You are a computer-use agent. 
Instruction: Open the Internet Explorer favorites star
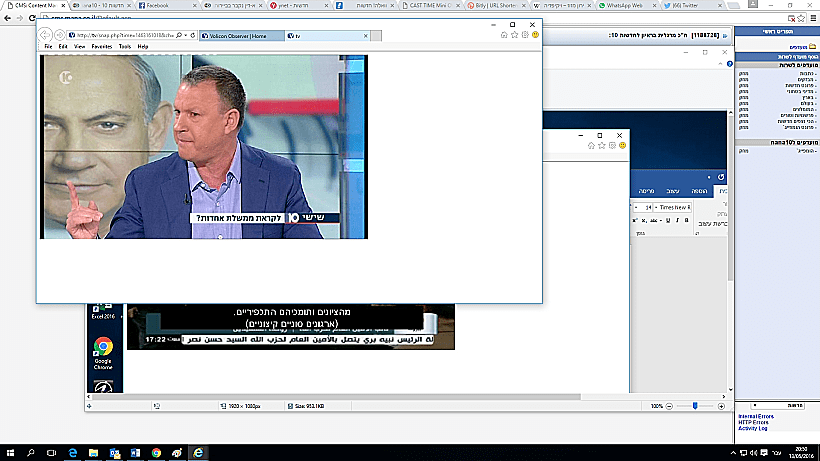515,35
